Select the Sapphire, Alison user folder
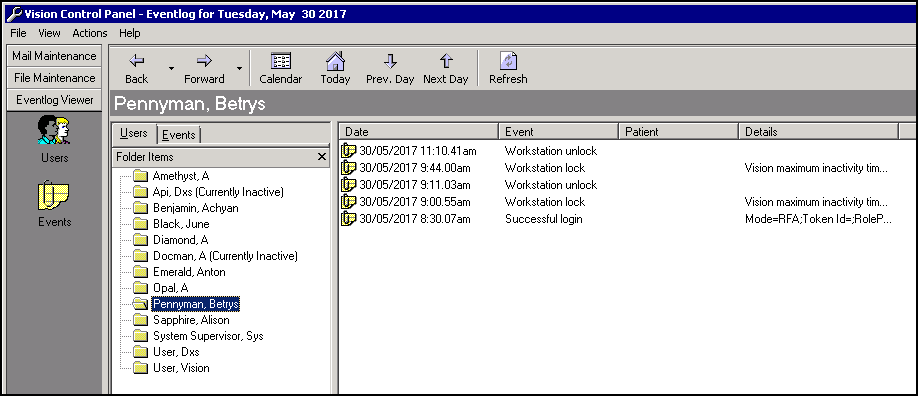The width and height of the screenshot is (918, 396). (x=191, y=320)
